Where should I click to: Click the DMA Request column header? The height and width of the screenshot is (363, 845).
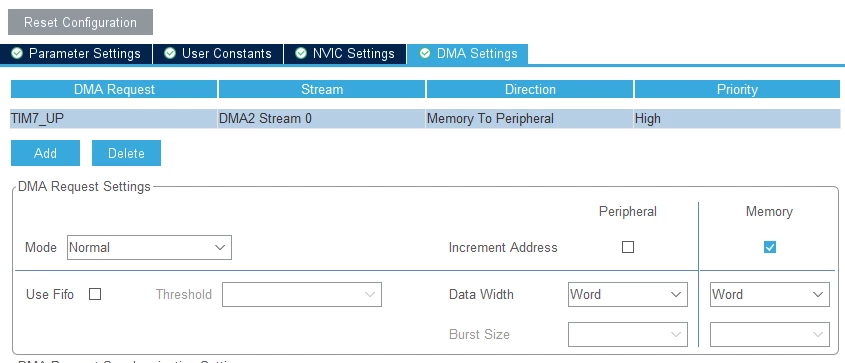tap(114, 89)
